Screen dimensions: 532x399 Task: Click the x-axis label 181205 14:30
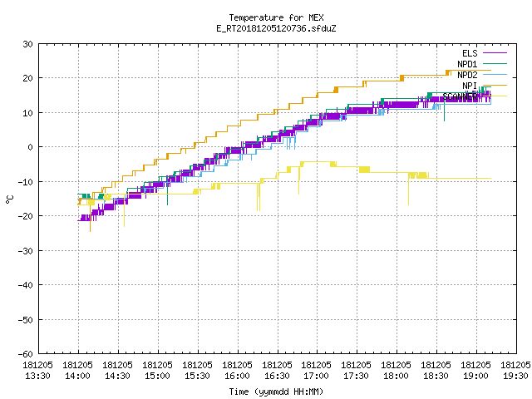(118, 370)
